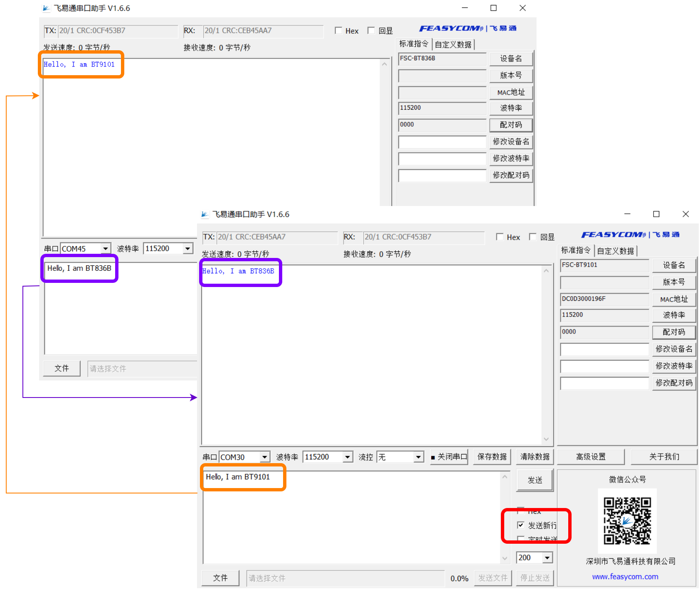Open the www.feasycom.com link
The image size is (700, 589).
625,577
